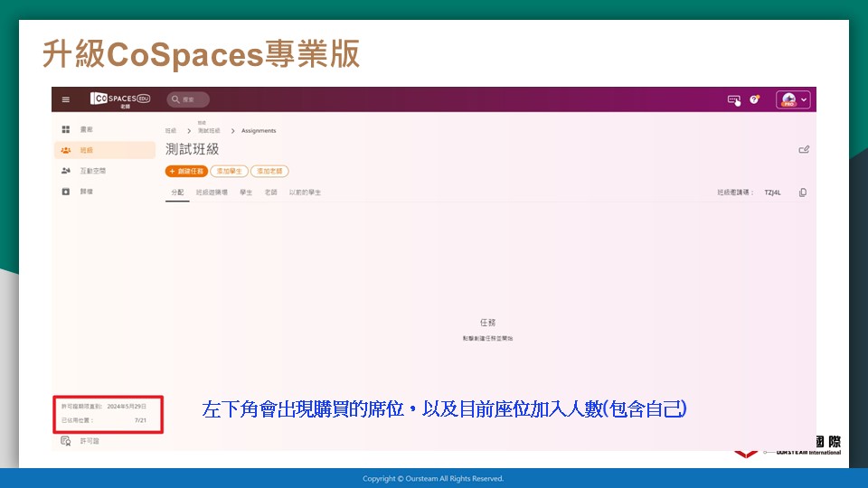This screenshot has height=488, width=868.
Task: Click the edit class name pencil icon
Action: click(804, 149)
